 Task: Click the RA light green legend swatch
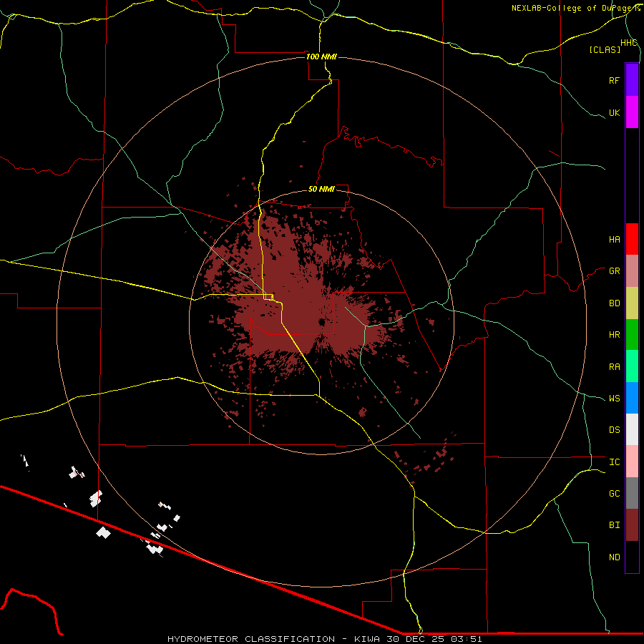click(x=632, y=366)
